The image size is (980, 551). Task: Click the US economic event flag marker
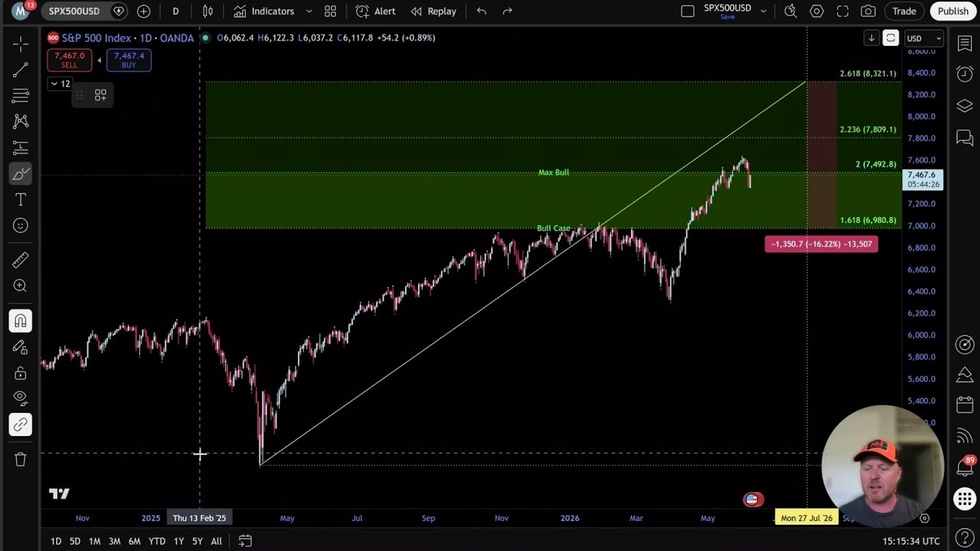tap(753, 500)
